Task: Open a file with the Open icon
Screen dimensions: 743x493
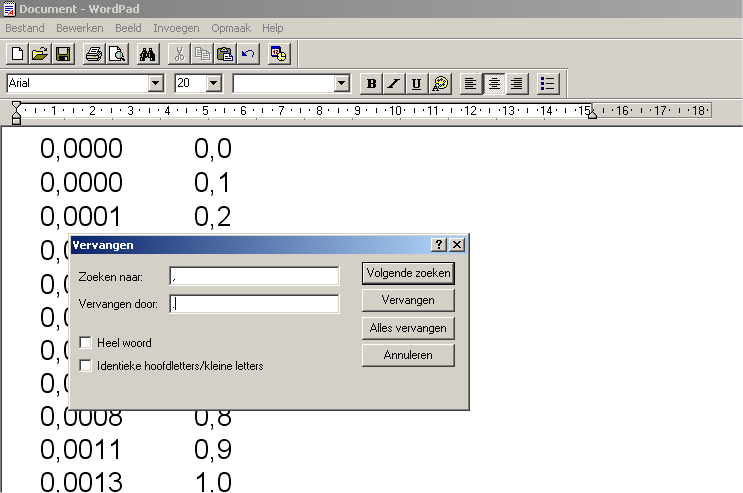Action: point(39,54)
